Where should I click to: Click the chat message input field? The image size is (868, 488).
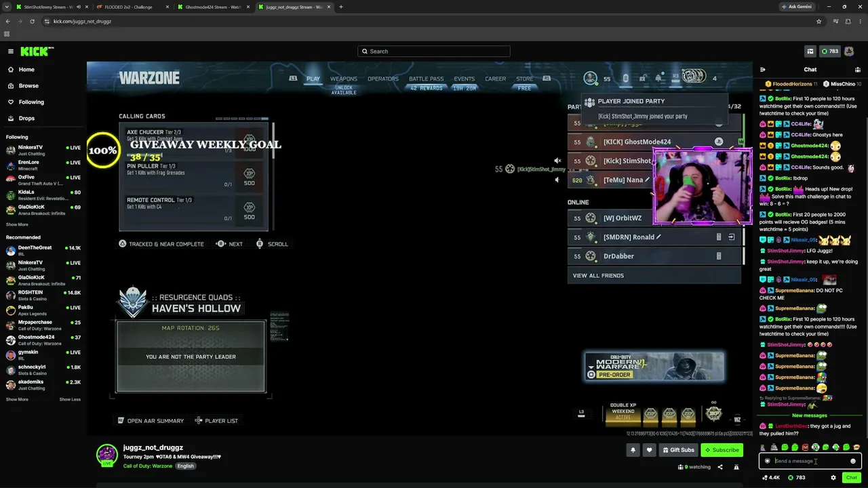pyautogui.click(x=810, y=461)
